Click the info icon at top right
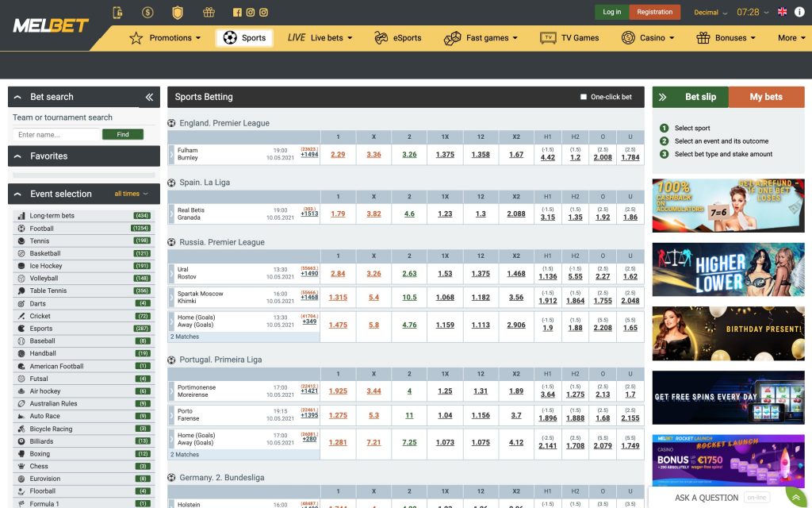 (799, 12)
